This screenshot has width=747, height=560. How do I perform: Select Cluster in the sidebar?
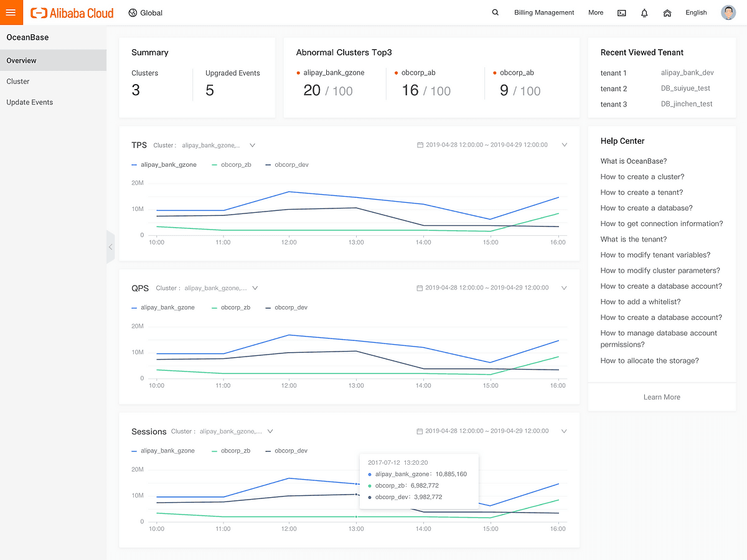pos(53,82)
